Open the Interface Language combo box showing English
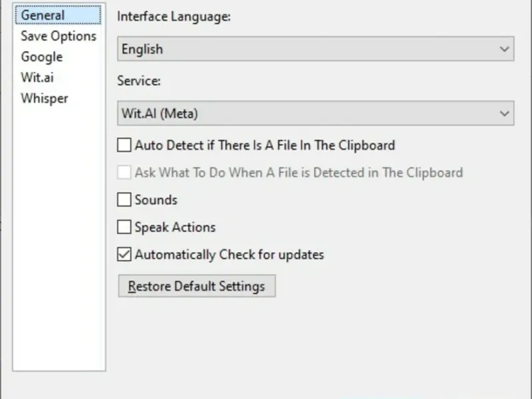This screenshot has width=532, height=399. [x=306, y=49]
